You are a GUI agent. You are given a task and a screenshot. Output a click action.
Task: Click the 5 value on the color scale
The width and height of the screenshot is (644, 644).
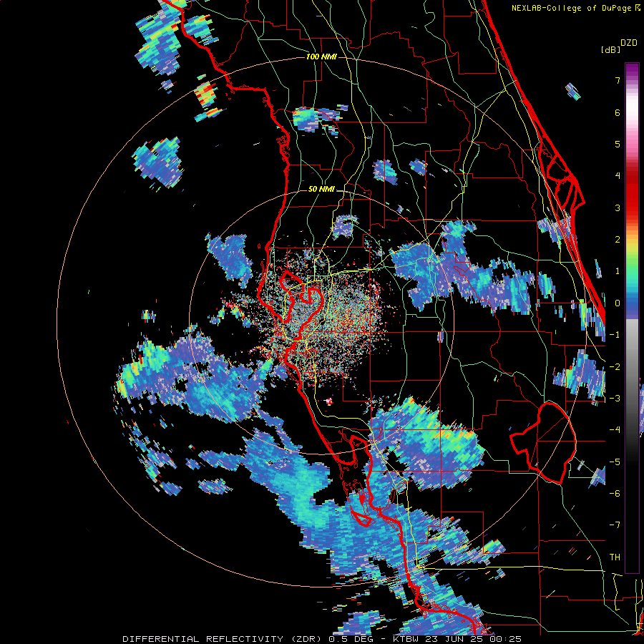point(618,144)
